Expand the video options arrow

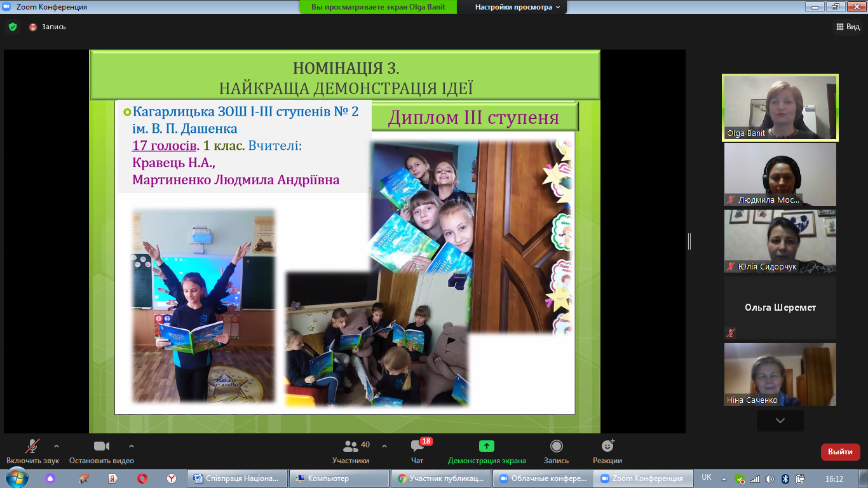pyautogui.click(x=132, y=445)
